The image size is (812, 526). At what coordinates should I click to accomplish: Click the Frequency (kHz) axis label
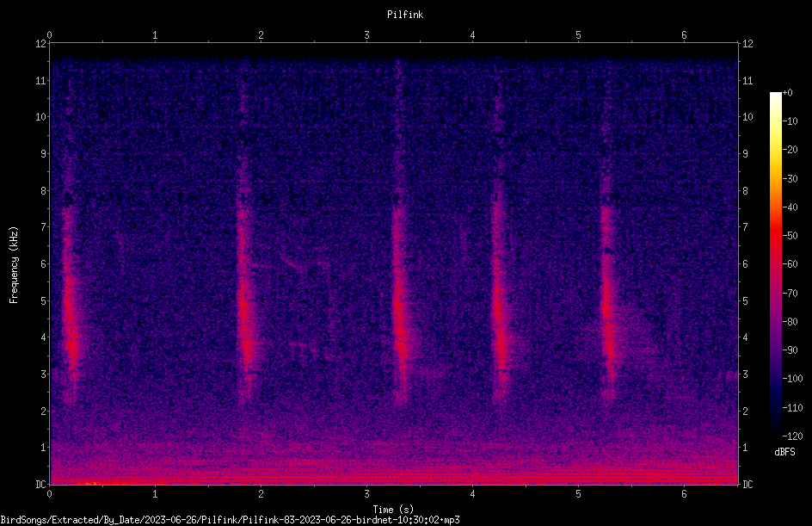[14, 265]
